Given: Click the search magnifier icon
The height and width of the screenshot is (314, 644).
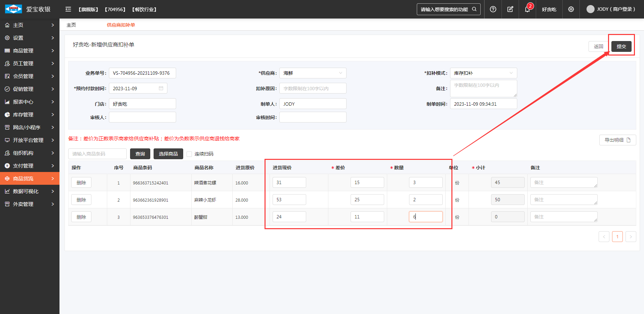Looking at the screenshot, I should pyautogui.click(x=474, y=9).
